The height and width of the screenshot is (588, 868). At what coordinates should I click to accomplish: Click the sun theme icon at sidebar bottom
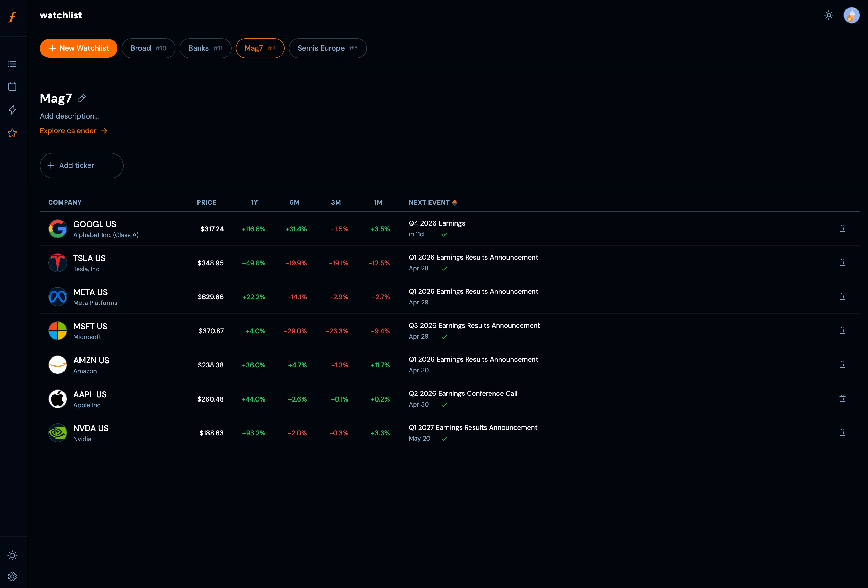point(12,555)
